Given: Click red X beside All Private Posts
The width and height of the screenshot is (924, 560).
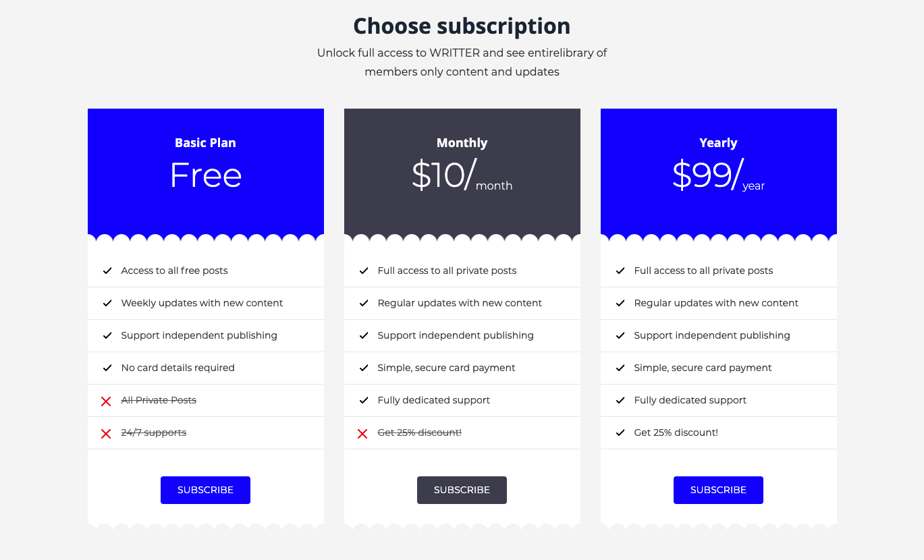Looking at the screenshot, I should click(x=106, y=401).
